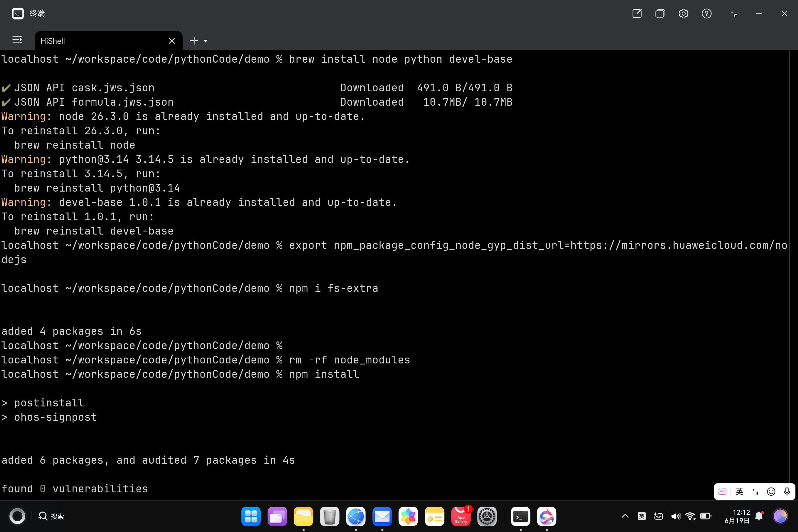Open the purple cards app in dock
Viewport: 798px width, 532px height.
click(x=277, y=516)
